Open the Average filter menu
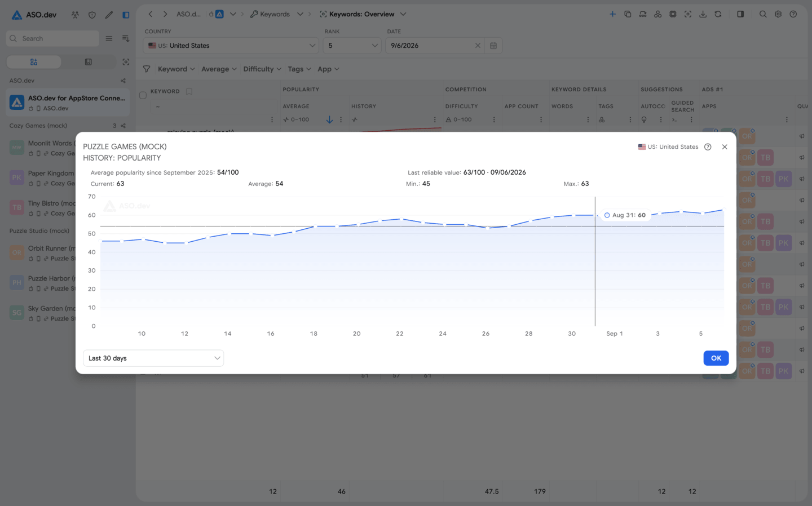812x506 pixels. pyautogui.click(x=219, y=69)
